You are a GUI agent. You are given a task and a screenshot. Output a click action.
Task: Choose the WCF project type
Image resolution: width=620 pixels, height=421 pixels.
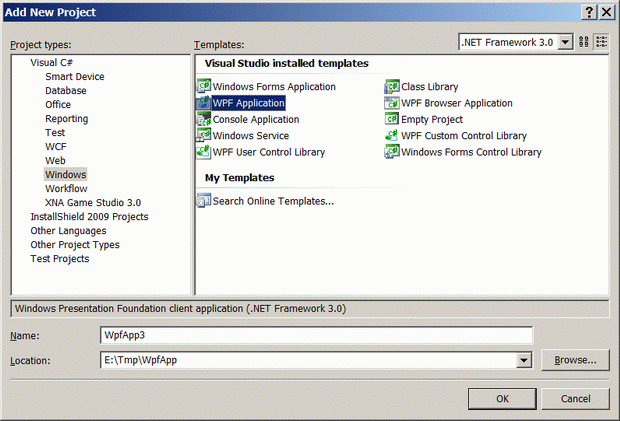(x=56, y=147)
